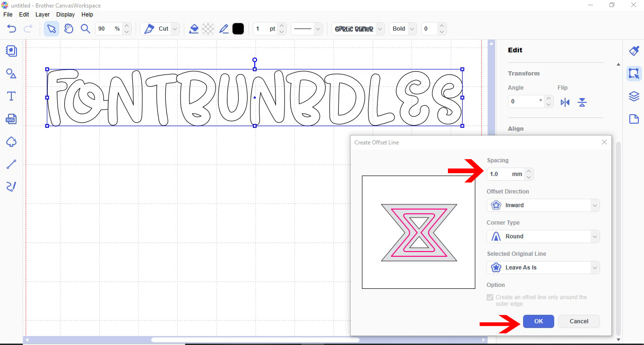
Task: Click the right panel scroll up arrow
Action: [x=619, y=64]
